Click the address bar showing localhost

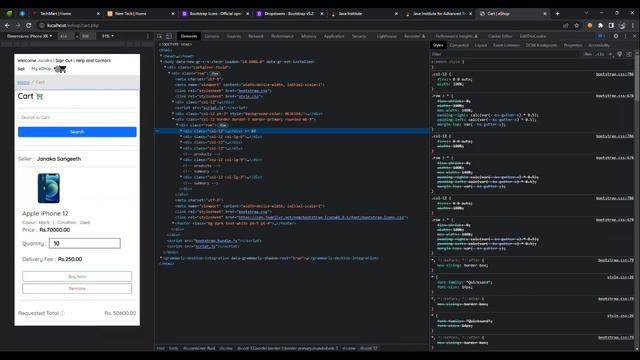(301, 25)
